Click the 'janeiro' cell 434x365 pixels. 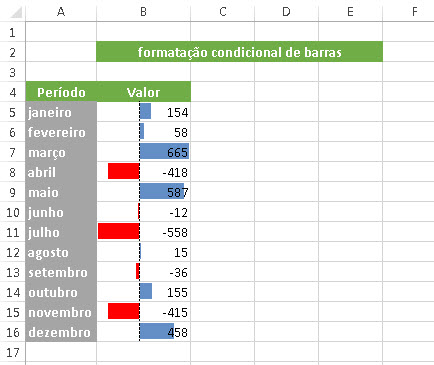61,112
